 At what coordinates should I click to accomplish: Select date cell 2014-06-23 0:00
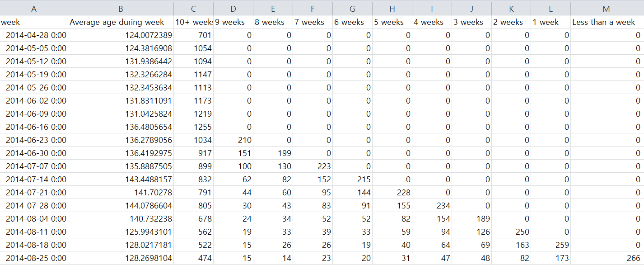point(34,140)
